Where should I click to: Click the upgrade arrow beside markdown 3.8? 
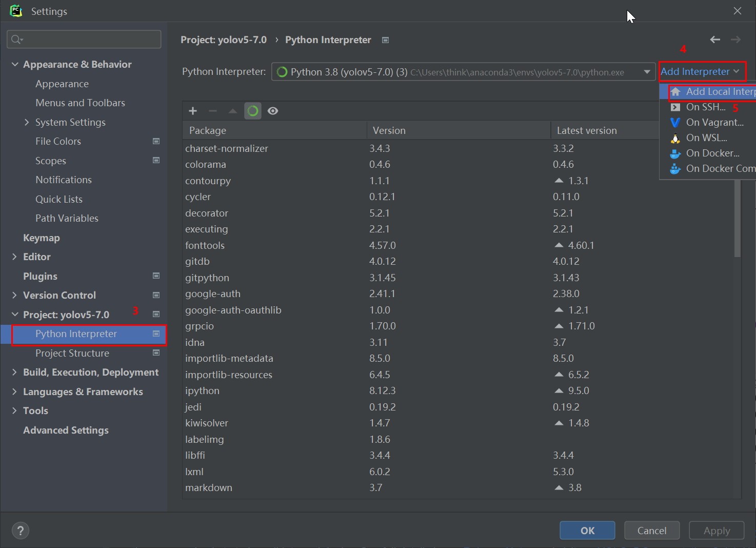click(x=559, y=487)
